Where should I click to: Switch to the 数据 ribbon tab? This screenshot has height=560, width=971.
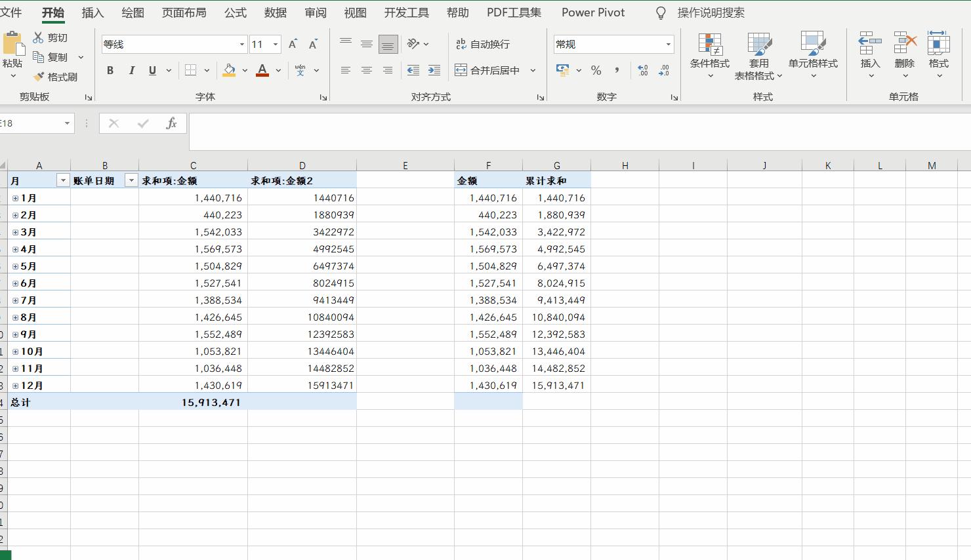(x=275, y=12)
